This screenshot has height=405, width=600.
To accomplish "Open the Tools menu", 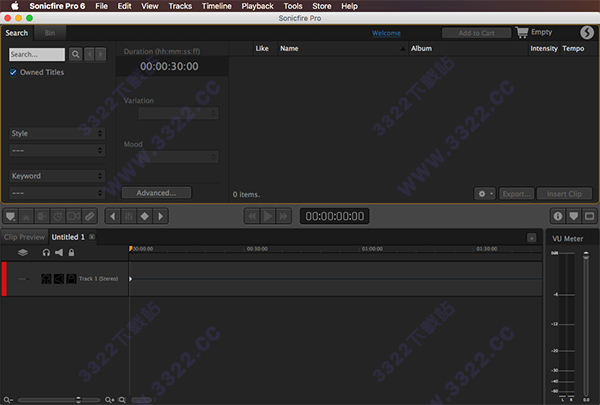I will (293, 6).
